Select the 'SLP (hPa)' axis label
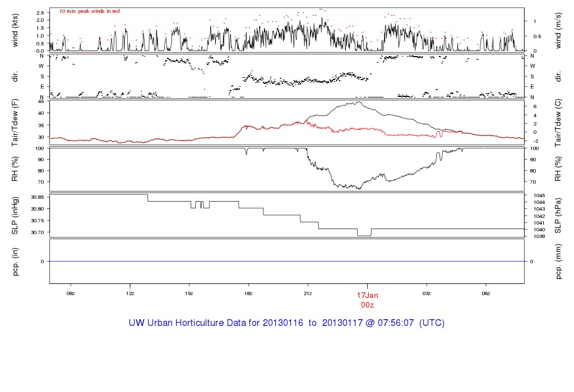 558,216
